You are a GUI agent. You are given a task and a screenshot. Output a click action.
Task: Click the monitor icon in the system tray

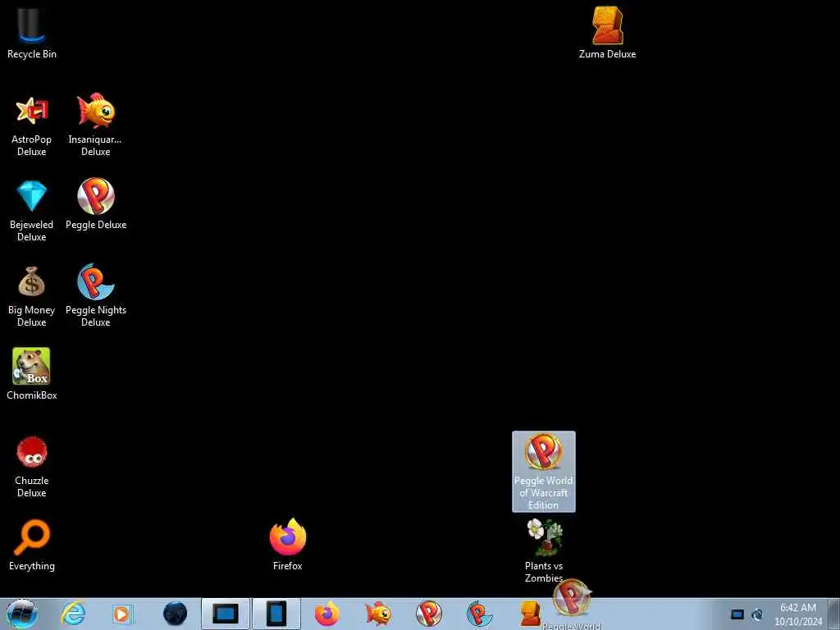[737, 614]
